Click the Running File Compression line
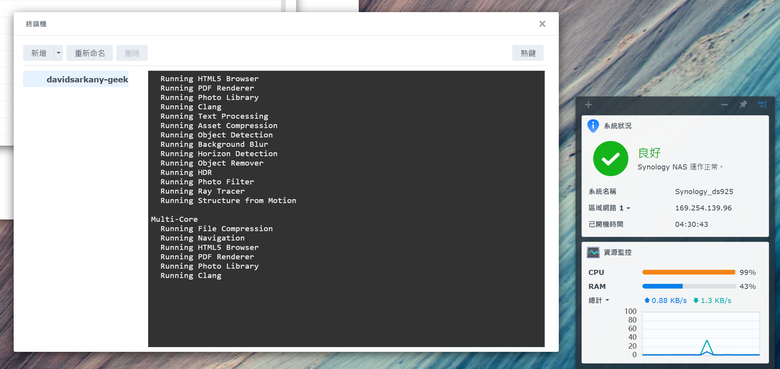Screen dimensions: 780x369 point(216,229)
